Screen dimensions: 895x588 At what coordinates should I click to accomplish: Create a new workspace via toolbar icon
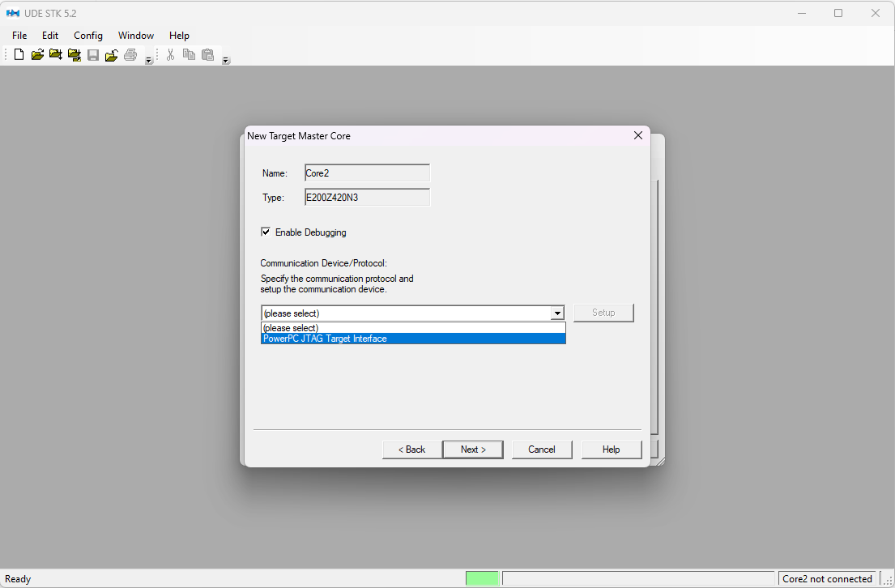point(18,54)
